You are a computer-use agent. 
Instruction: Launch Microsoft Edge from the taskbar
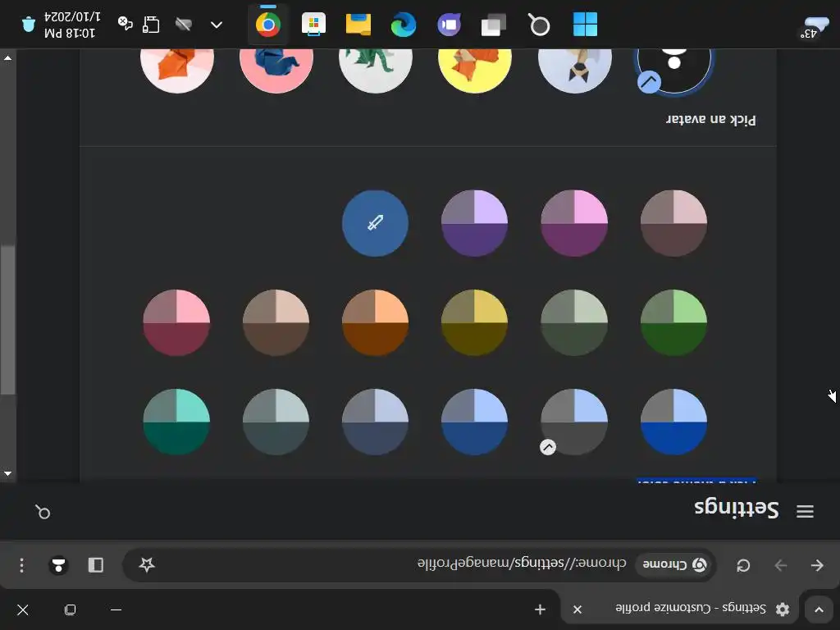[404, 25]
